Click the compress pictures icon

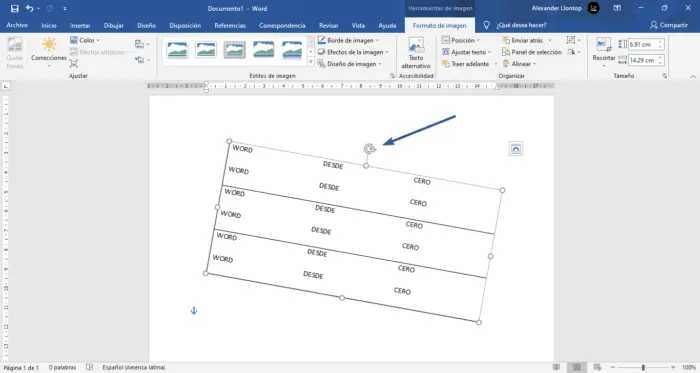coord(74,63)
